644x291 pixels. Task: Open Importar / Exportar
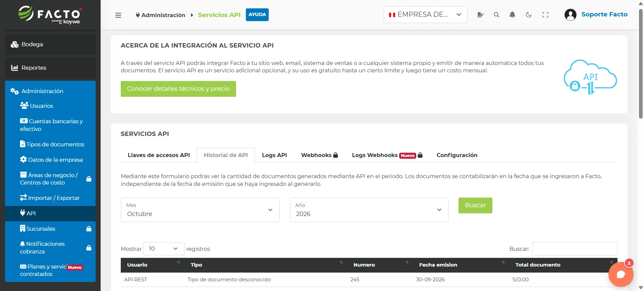pyautogui.click(x=50, y=198)
